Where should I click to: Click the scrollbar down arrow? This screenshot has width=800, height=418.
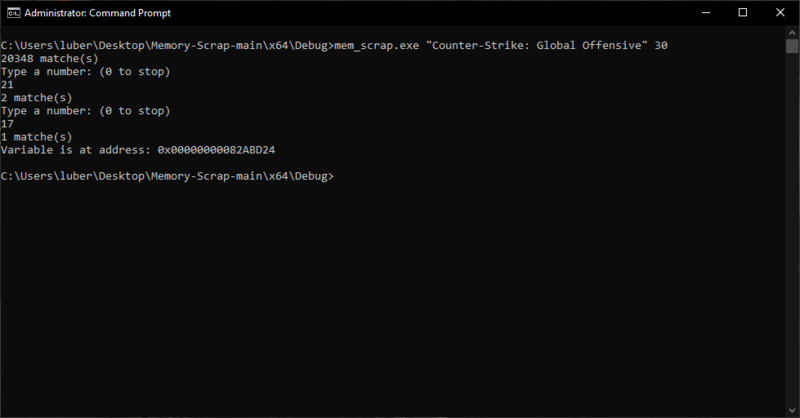click(792, 410)
